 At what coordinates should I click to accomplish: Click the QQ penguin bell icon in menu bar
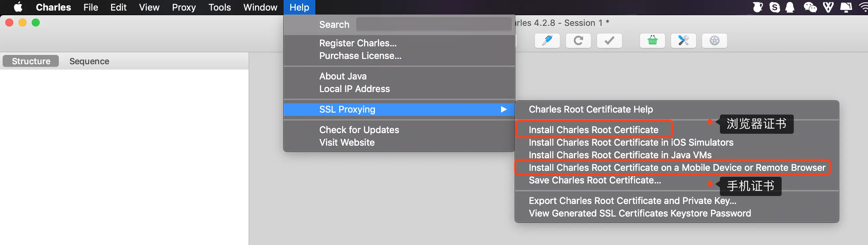coord(790,7)
